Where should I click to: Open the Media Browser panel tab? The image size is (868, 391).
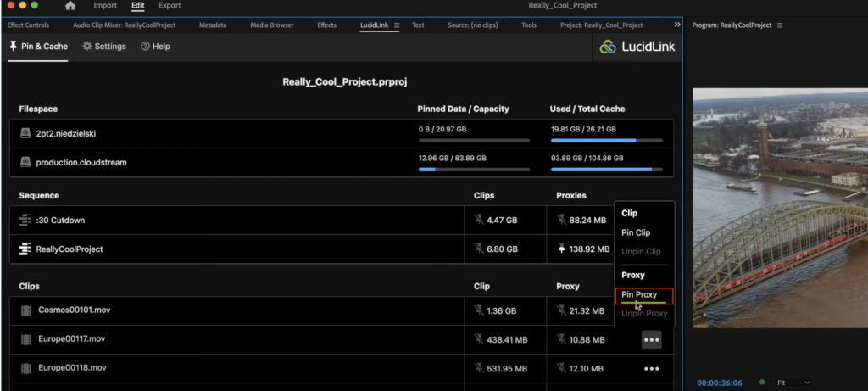pyautogui.click(x=272, y=25)
